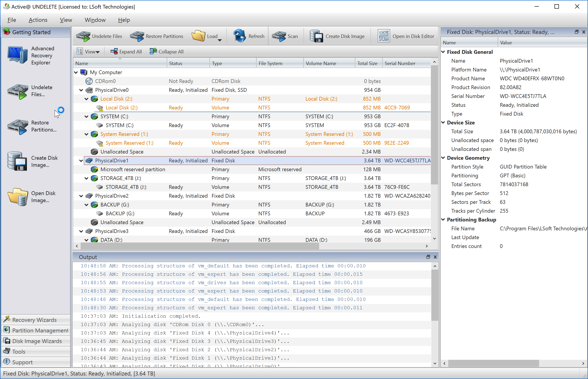588x379 pixels.
Task: Toggle the View dropdown in toolbar
Action: coord(87,51)
